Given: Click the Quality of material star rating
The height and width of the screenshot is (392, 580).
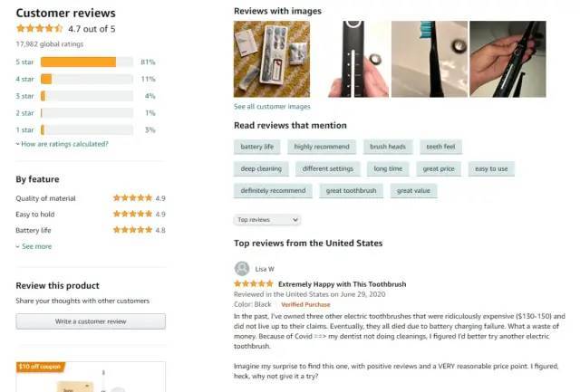Looking at the screenshot, I should coord(132,198).
